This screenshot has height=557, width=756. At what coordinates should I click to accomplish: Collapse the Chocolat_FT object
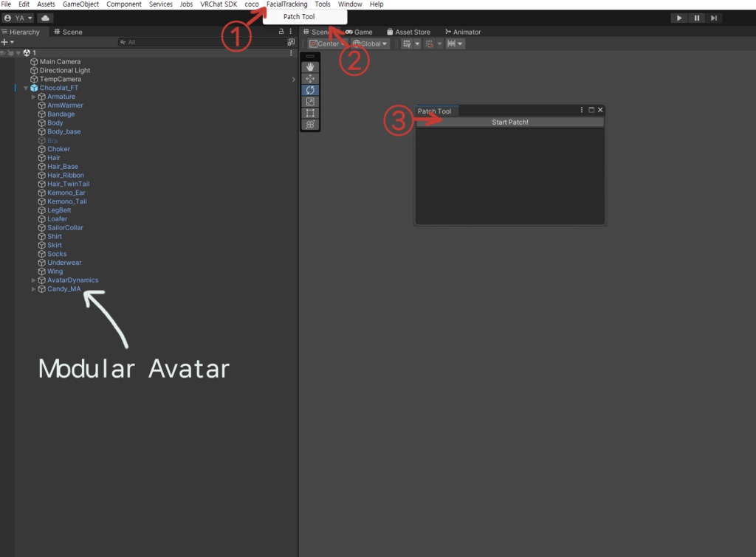point(26,89)
